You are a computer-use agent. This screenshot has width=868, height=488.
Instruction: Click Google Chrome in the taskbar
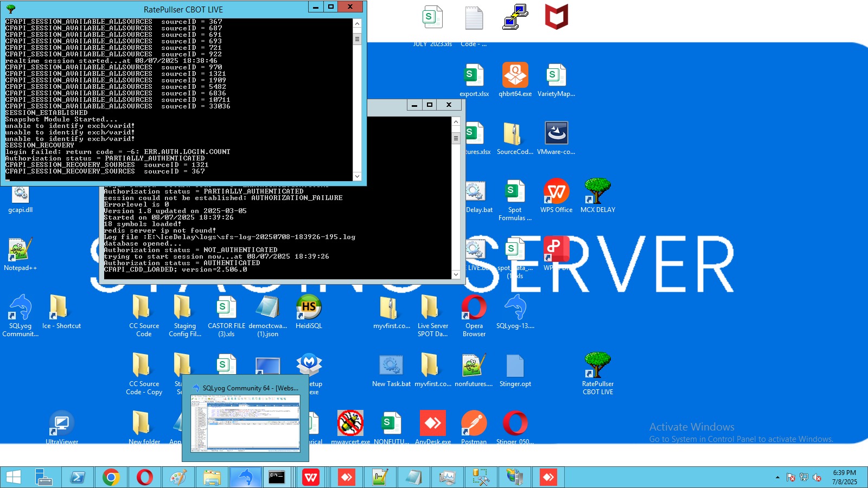(111, 477)
